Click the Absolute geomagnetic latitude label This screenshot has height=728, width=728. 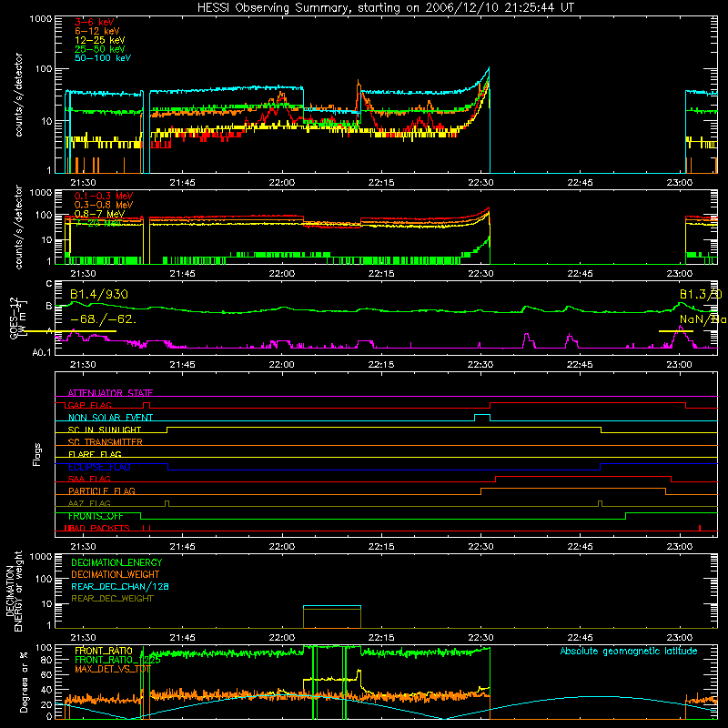tap(629, 652)
